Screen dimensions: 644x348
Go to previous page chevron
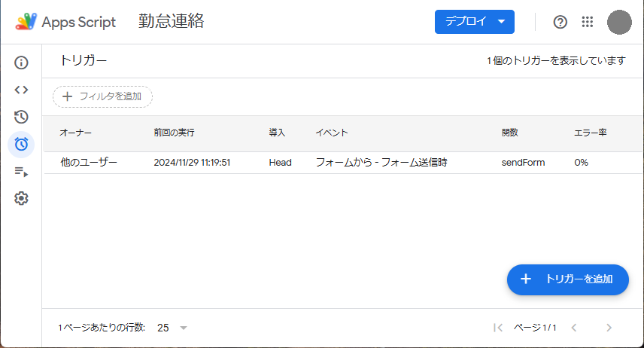pos(574,328)
